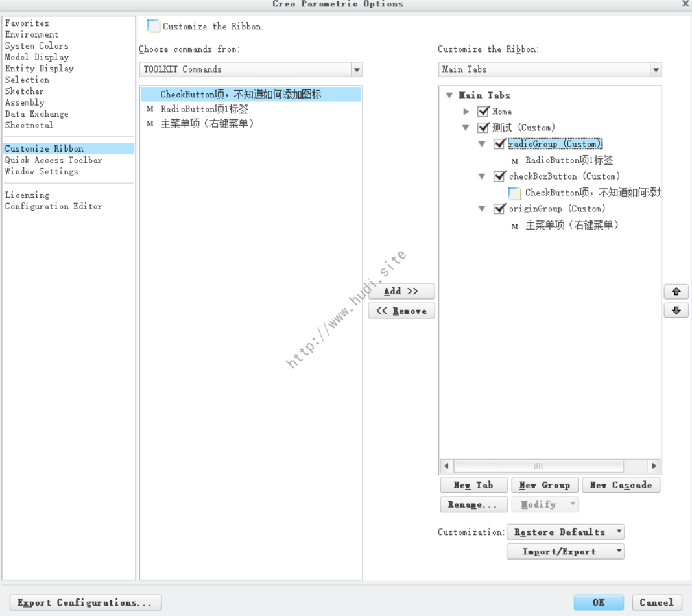Screen dimensions: 692x616
Task: Select 主菜单项（右键菜单） under originGroup in tree
Action: (x=572, y=225)
